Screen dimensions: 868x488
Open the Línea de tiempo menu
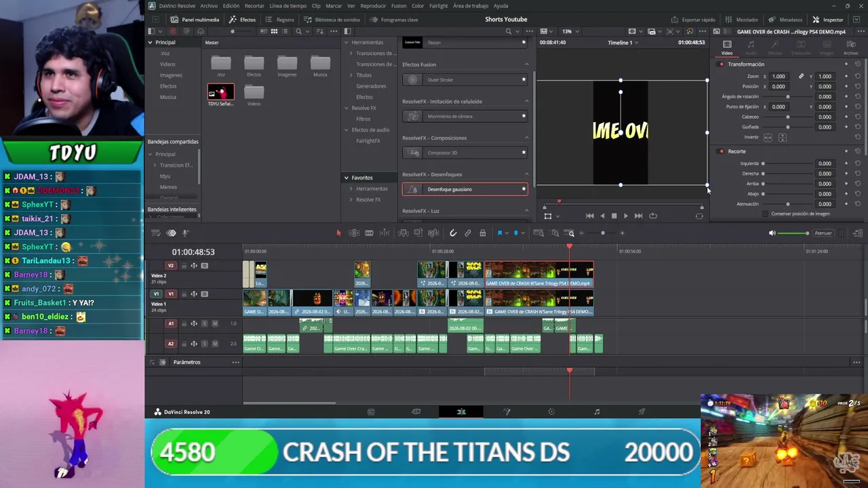click(288, 6)
